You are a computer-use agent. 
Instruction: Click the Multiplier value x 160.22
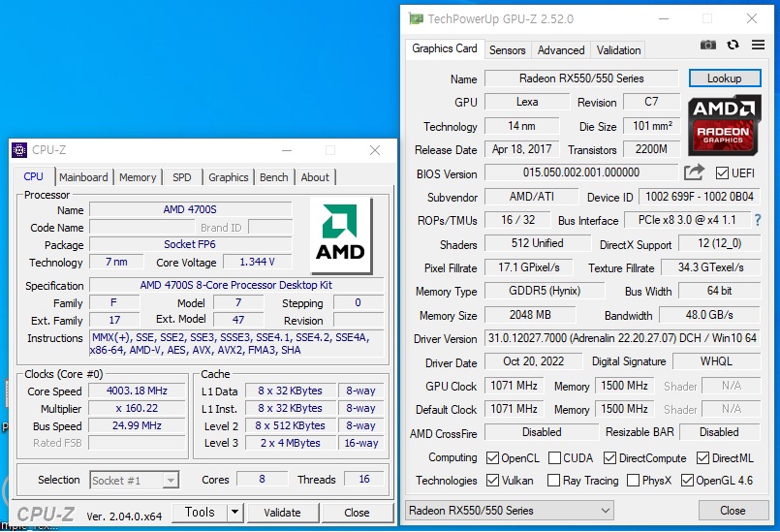137,408
